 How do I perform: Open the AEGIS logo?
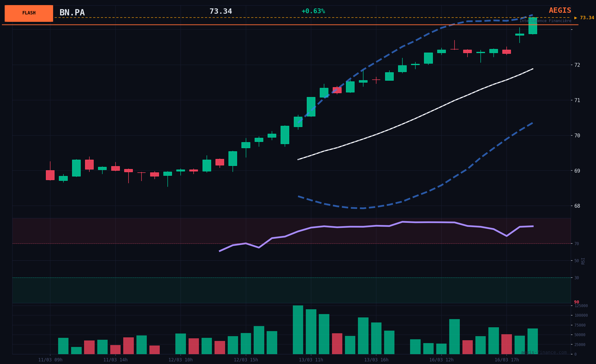click(x=560, y=10)
